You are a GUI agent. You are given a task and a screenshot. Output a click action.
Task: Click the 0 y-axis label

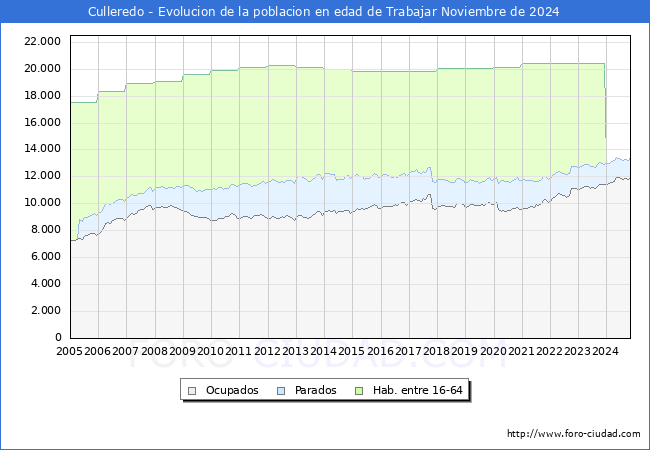[58, 337]
